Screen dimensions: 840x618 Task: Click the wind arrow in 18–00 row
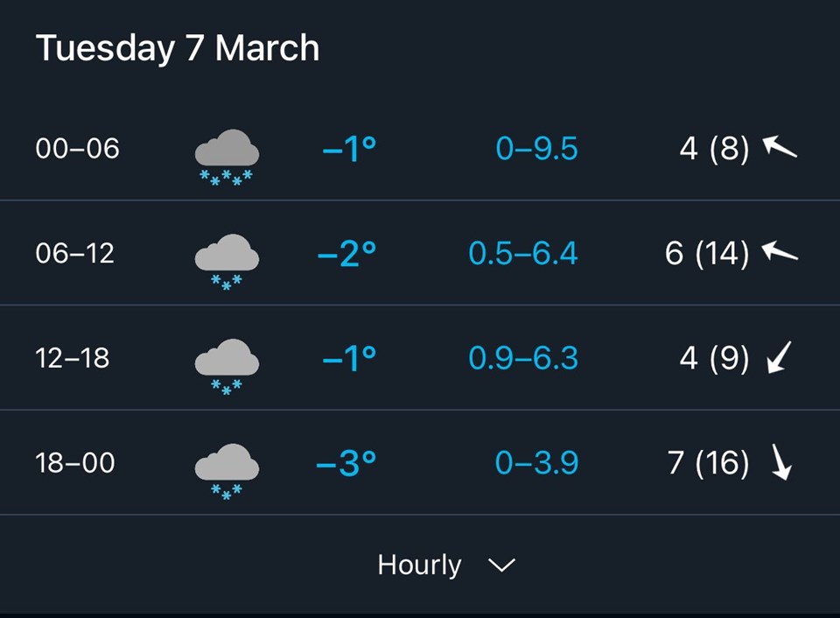pyautogui.click(x=780, y=462)
